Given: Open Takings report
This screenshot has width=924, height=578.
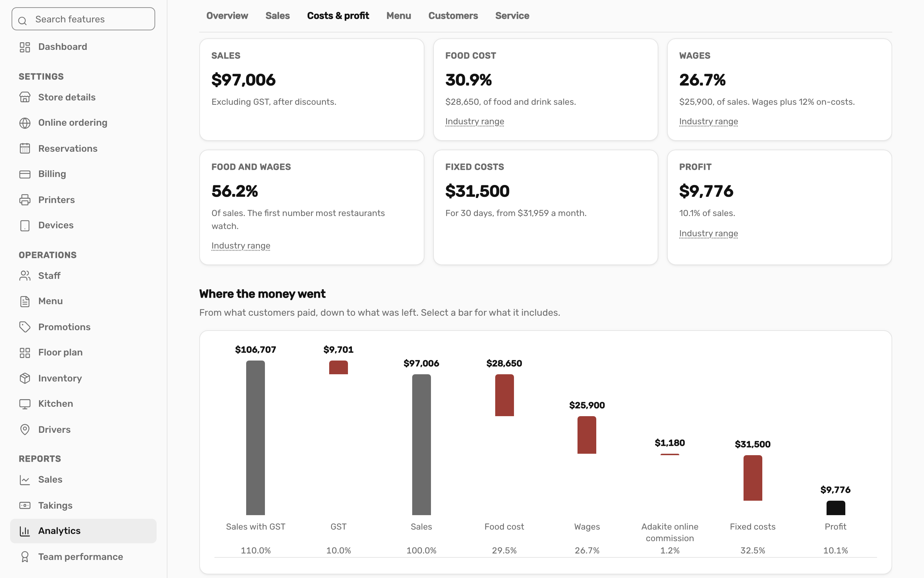Looking at the screenshot, I should click(83, 505).
